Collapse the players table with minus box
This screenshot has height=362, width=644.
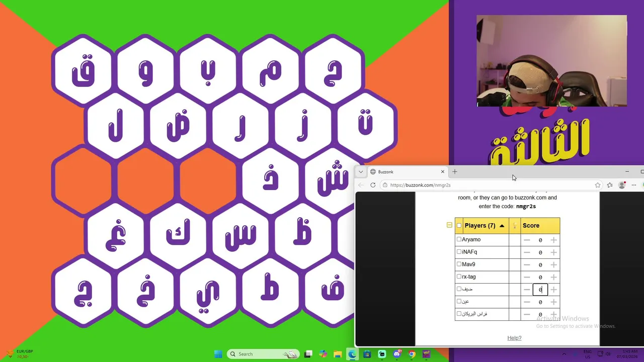pyautogui.click(x=449, y=225)
